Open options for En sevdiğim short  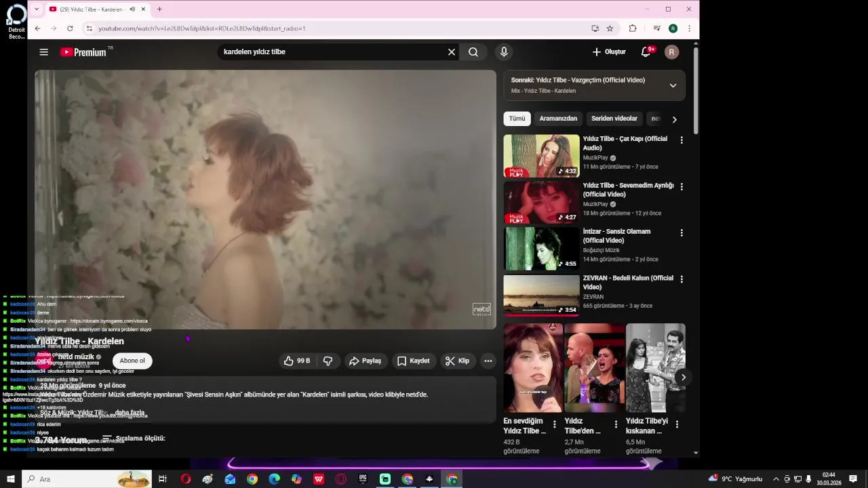pos(555,425)
